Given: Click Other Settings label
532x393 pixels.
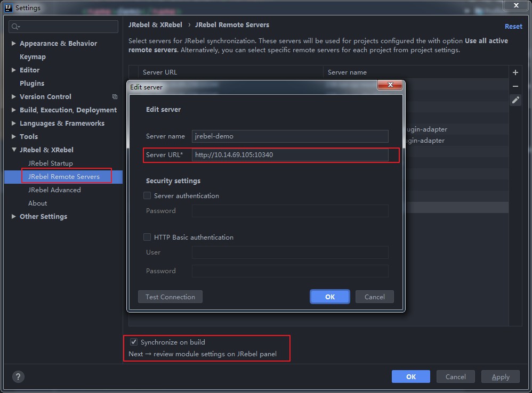Looking at the screenshot, I should tap(43, 217).
